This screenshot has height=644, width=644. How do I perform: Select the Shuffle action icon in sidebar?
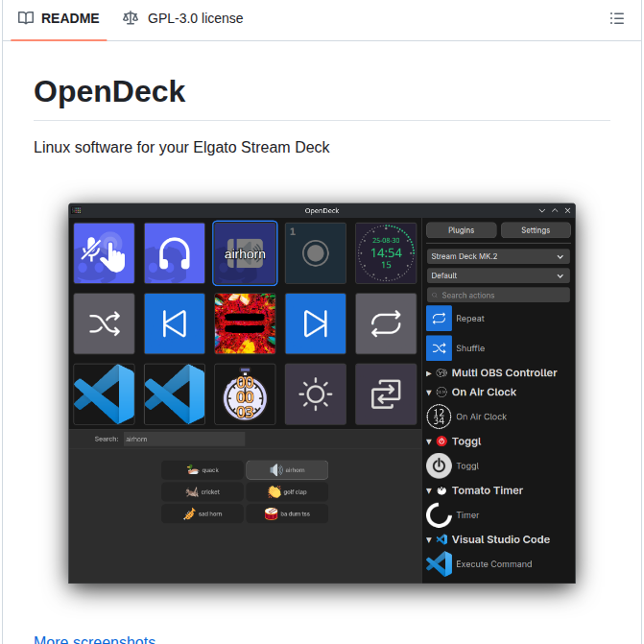[439, 348]
